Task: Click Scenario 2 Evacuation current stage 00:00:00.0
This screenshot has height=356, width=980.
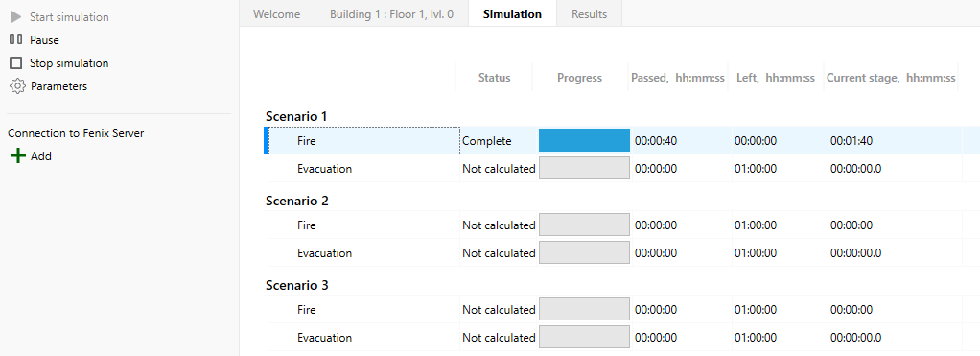Action: 856,253
